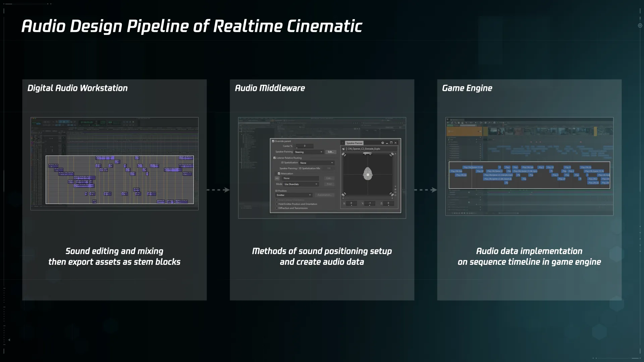Click the orange camera cuts track header
644x362 pixels.
click(x=464, y=131)
